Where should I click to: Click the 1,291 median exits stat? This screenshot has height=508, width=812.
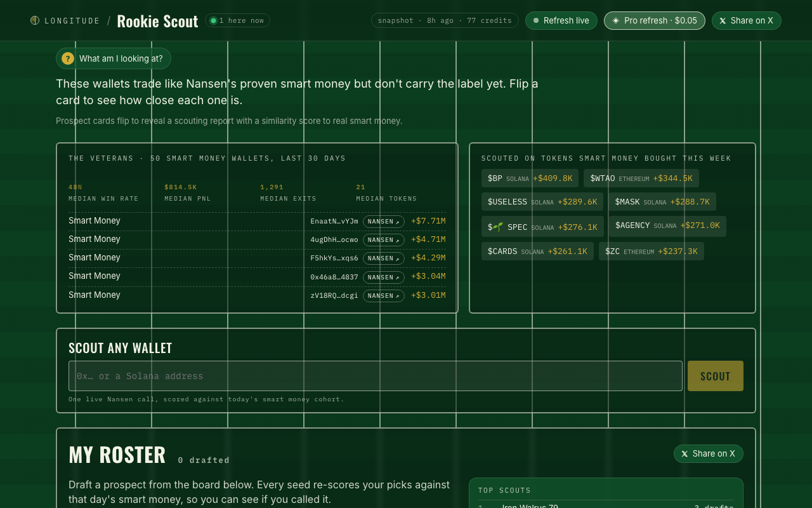coord(288,192)
